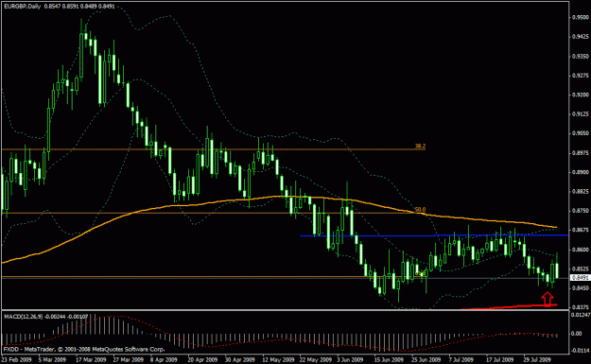The width and height of the screenshot is (591, 364).
Task: Click the 27 Mar 2009 date label
Action: point(129,359)
